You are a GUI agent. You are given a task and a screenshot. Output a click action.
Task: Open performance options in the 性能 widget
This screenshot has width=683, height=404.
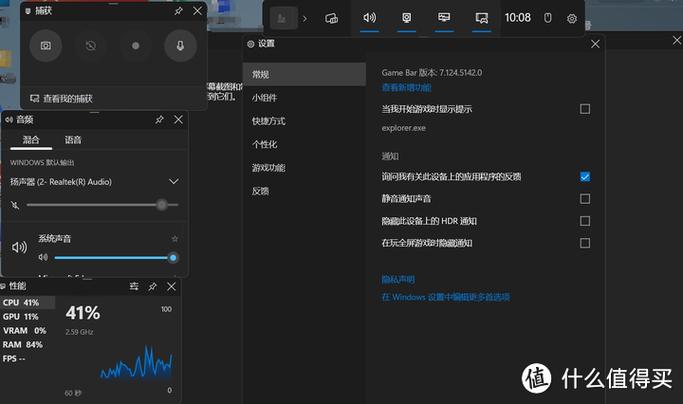[134, 286]
